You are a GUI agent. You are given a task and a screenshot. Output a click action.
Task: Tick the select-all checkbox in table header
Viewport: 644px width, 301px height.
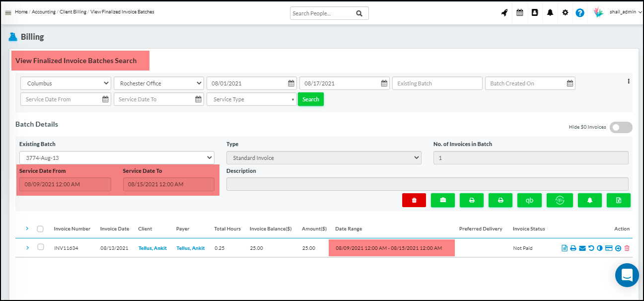click(40, 229)
